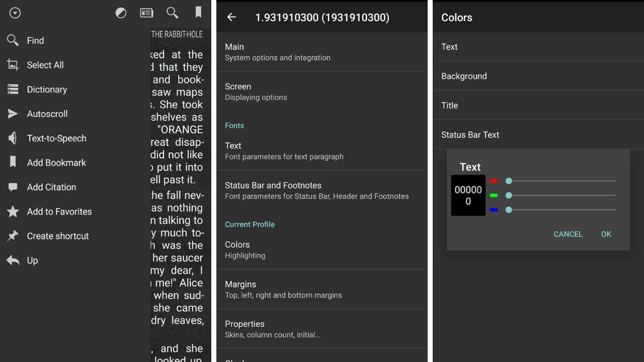Confirm Text color with OK

[606, 234]
